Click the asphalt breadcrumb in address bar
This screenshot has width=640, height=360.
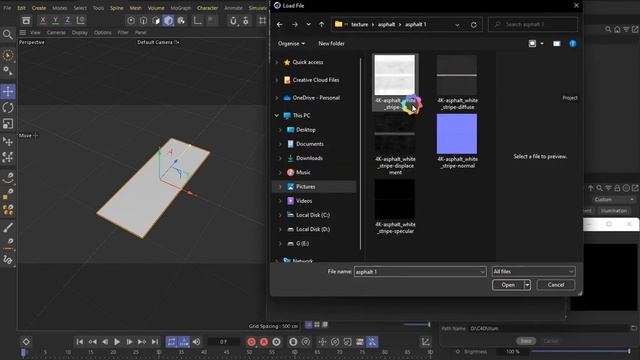[386, 24]
